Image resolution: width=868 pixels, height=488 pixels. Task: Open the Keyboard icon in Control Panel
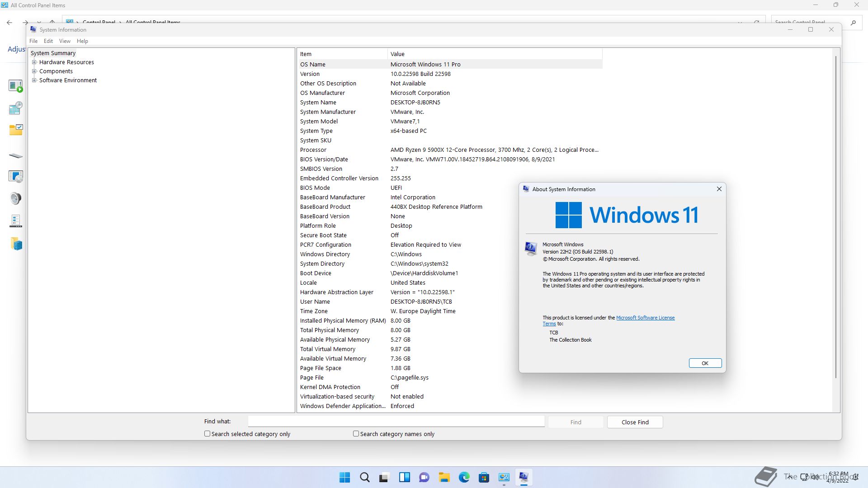pos(16,155)
